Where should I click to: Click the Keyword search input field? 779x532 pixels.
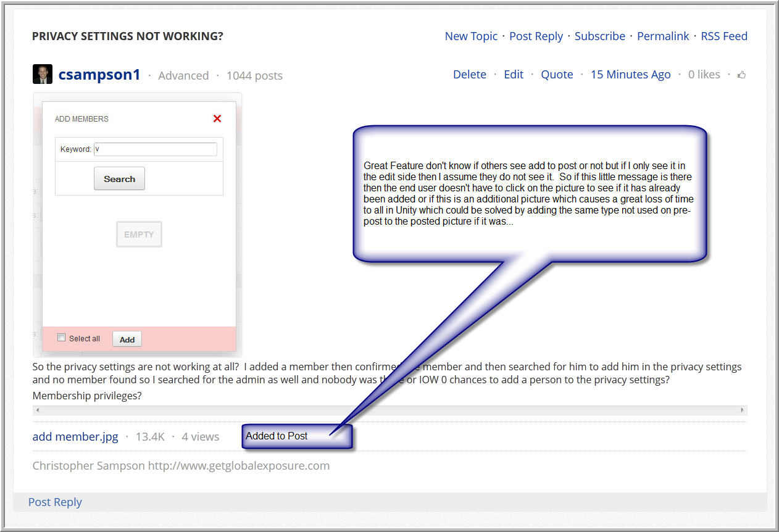tap(156, 149)
